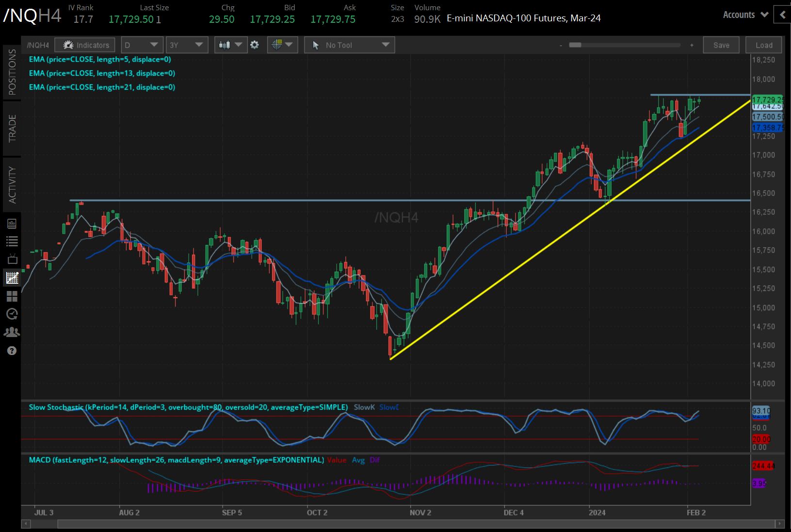Open the watchlist panel icon in sidebar

(12, 241)
